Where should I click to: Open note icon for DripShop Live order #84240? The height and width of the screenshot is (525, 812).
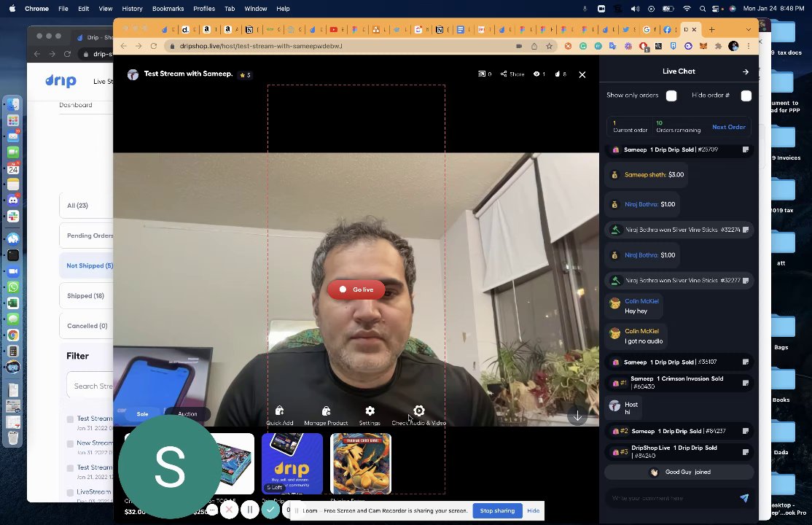(746, 452)
